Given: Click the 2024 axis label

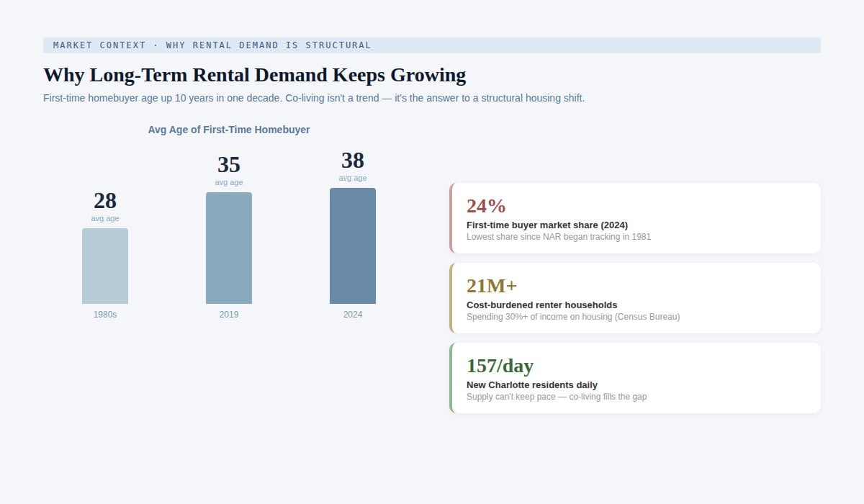Looking at the screenshot, I should (353, 315).
